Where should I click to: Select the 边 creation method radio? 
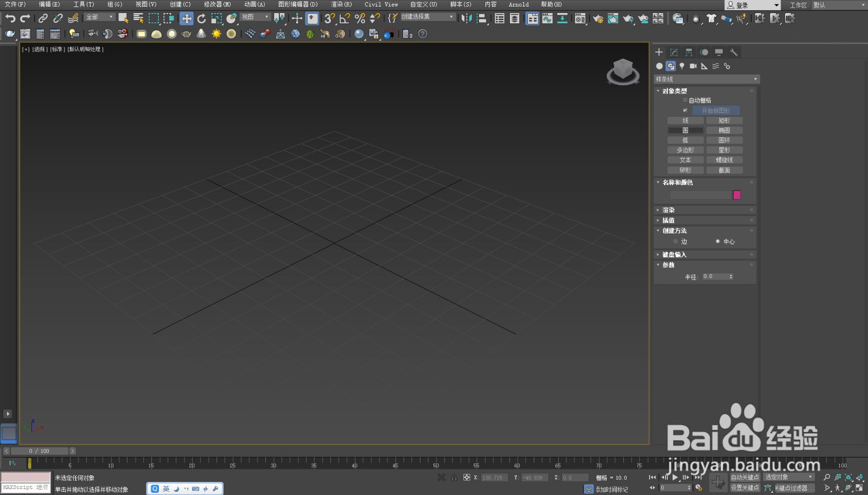click(x=675, y=242)
